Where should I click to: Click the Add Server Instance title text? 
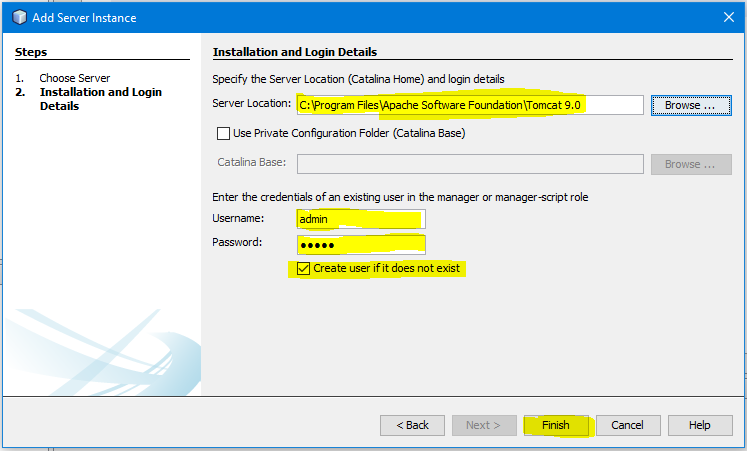pyautogui.click(x=84, y=18)
